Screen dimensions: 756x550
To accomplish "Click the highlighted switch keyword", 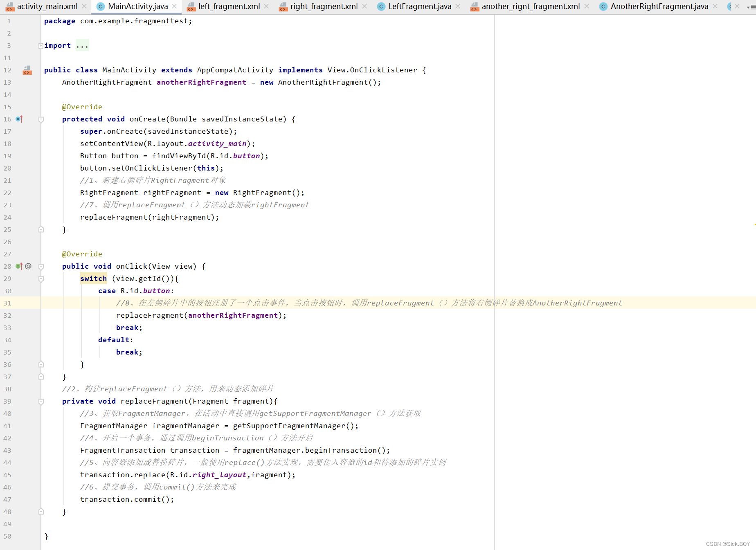I will click(x=94, y=278).
